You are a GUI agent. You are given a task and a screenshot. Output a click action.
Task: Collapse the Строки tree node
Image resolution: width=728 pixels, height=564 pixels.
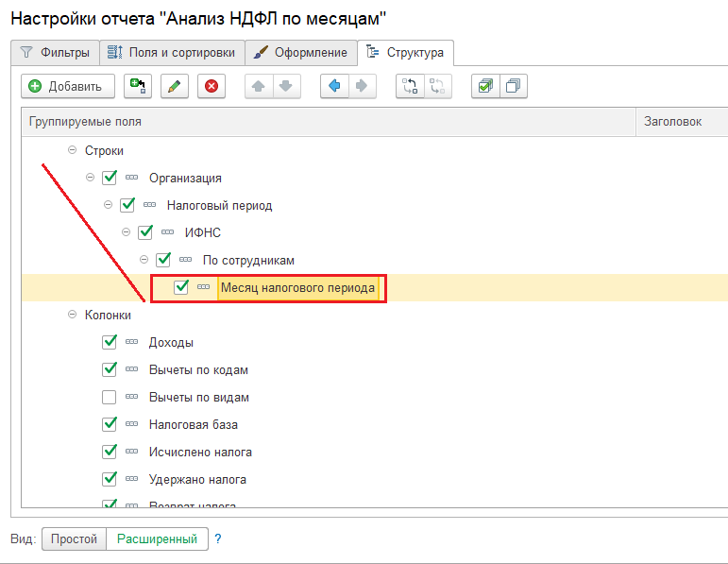coord(72,150)
